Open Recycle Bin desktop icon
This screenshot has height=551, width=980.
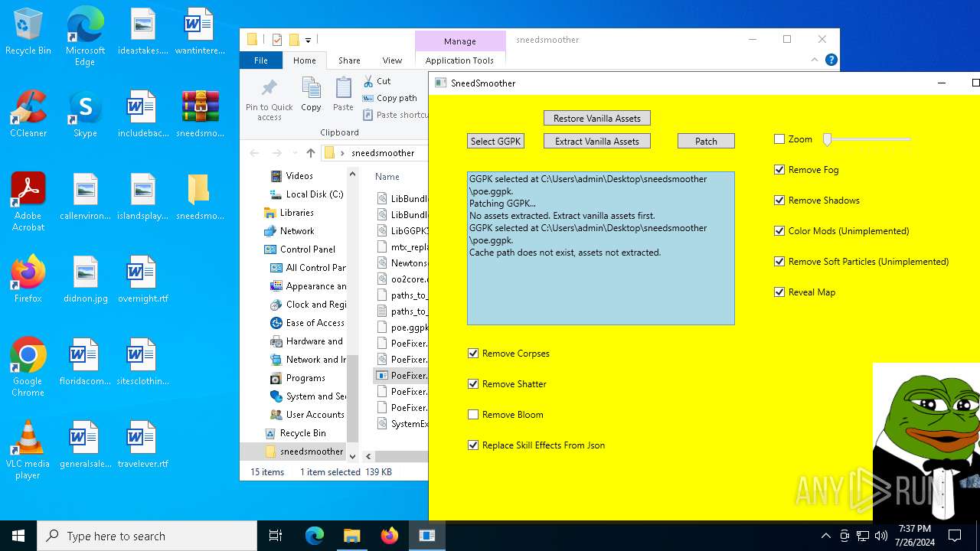pos(28,32)
